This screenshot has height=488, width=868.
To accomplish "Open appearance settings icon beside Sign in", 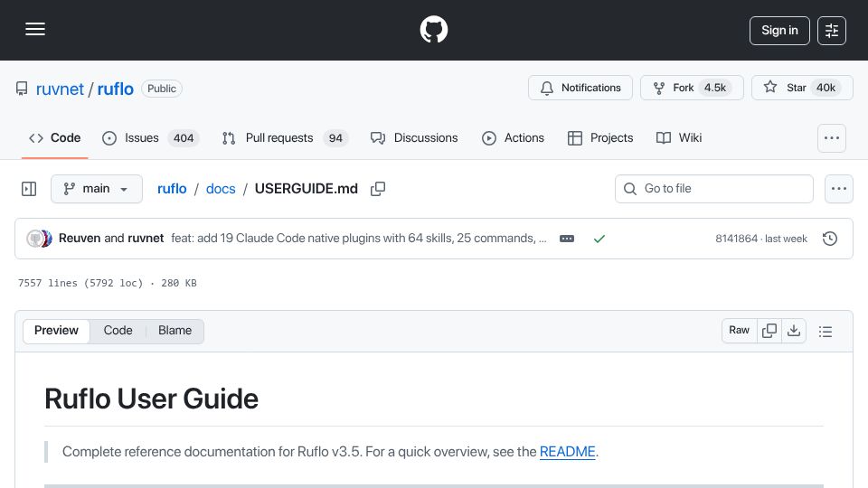I will [832, 31].
